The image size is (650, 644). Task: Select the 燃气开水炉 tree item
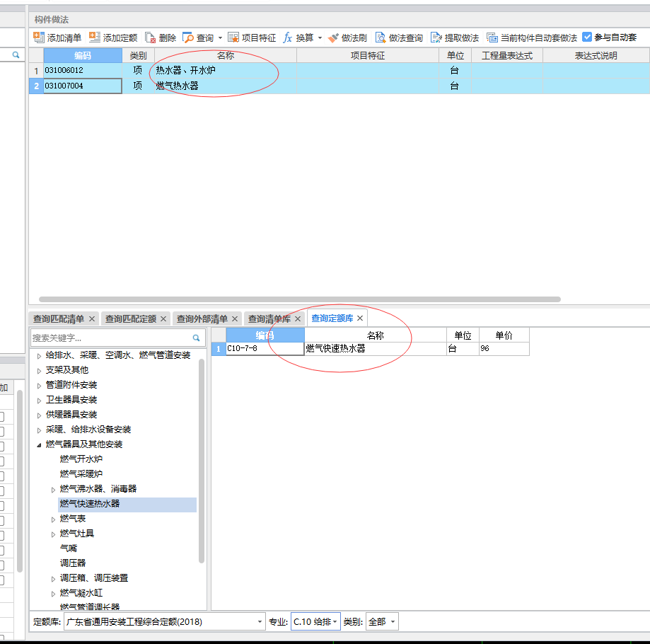(x=81, y=459)
